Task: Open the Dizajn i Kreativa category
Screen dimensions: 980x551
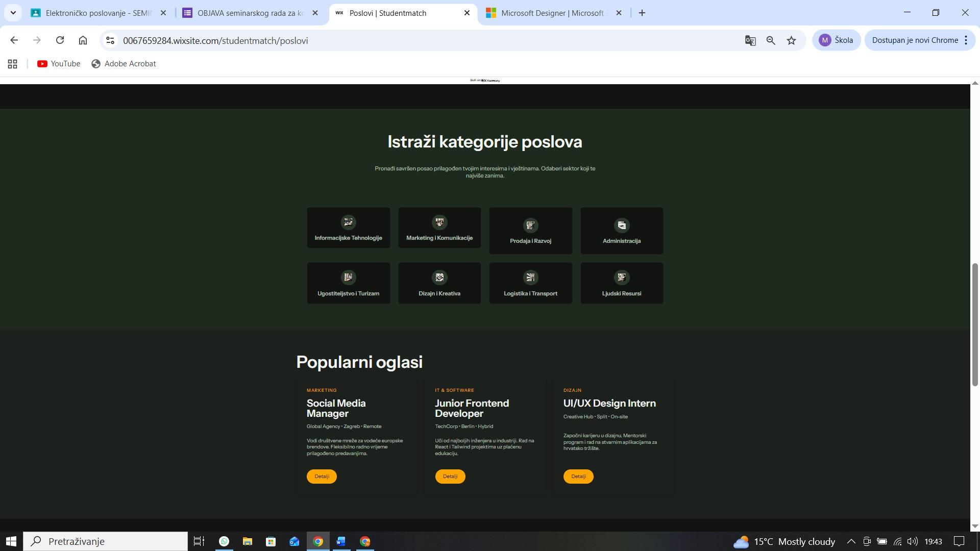Action: pyautogui.click(x=439, y=283)
